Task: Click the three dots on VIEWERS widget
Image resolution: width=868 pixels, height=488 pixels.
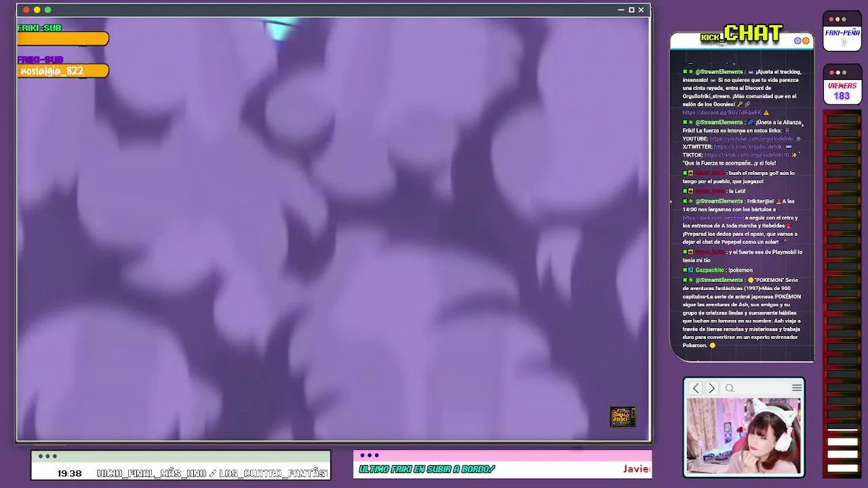Action: coord(837,73)
